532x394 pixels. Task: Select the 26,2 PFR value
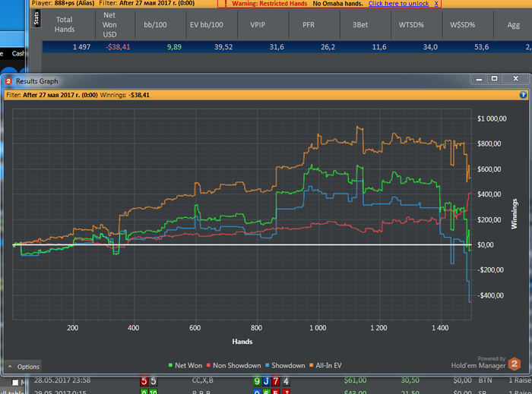click(x=328, y=47)
